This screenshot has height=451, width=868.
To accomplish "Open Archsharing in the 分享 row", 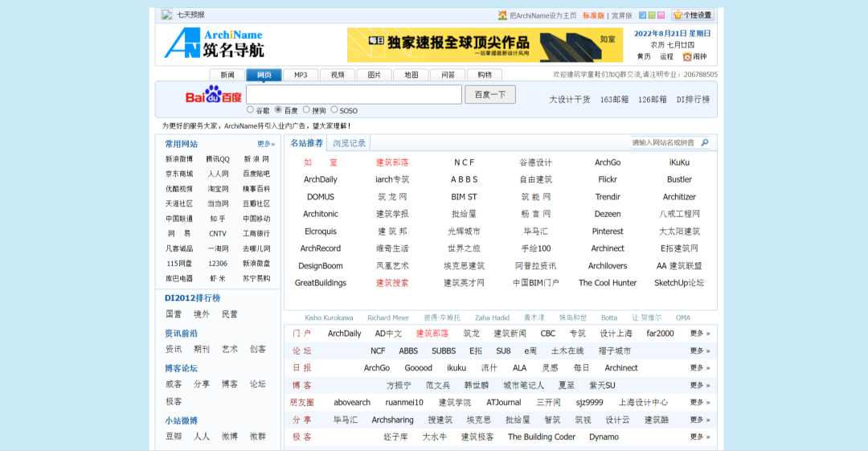I will (392, 420).
